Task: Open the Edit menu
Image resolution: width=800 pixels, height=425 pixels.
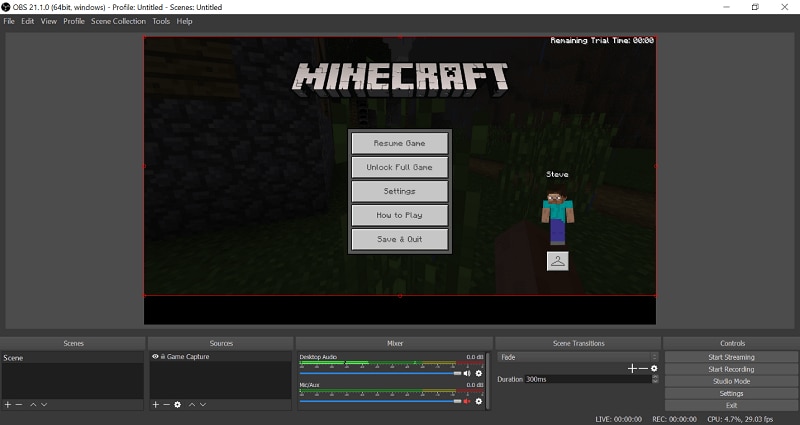Action: coord(28,21)
